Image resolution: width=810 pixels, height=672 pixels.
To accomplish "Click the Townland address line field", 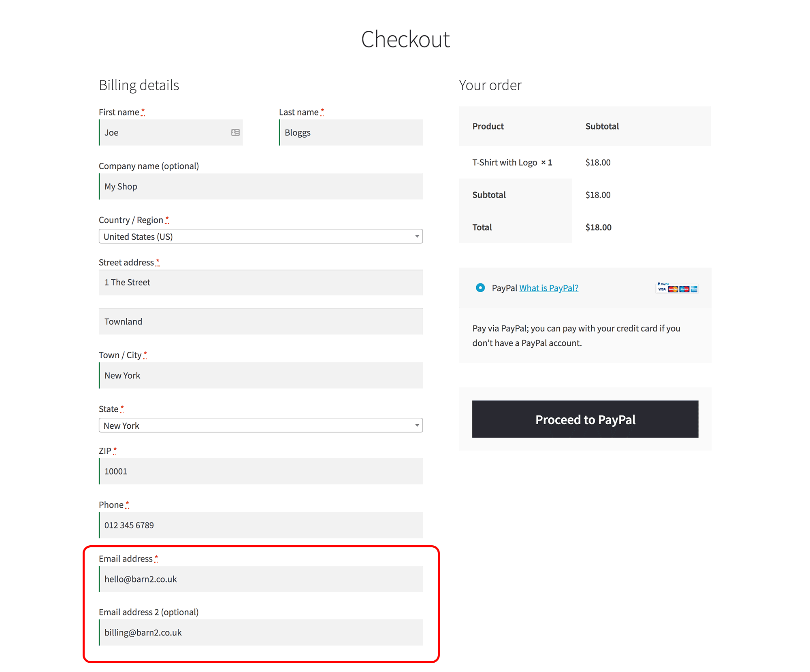I will (261, 322).
